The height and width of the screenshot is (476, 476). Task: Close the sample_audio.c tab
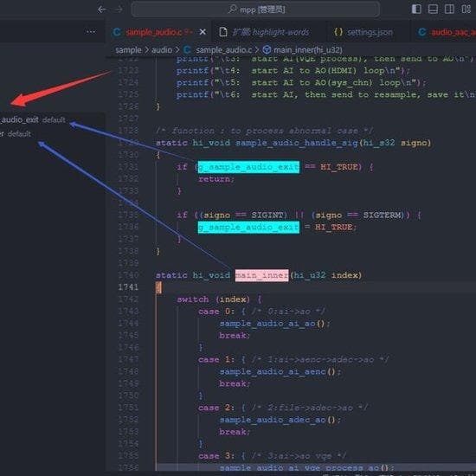coord(203,32)
